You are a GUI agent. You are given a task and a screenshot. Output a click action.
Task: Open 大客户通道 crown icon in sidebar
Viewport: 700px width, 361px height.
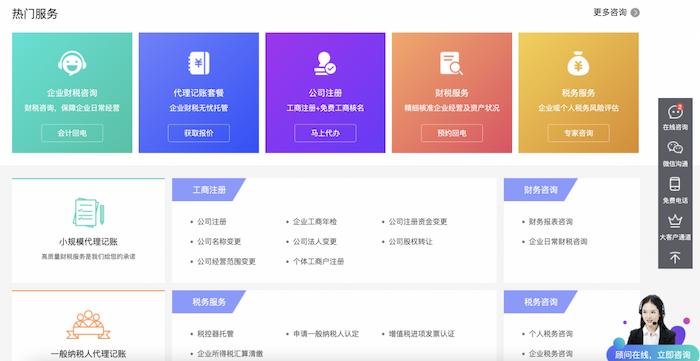(675, 221)
